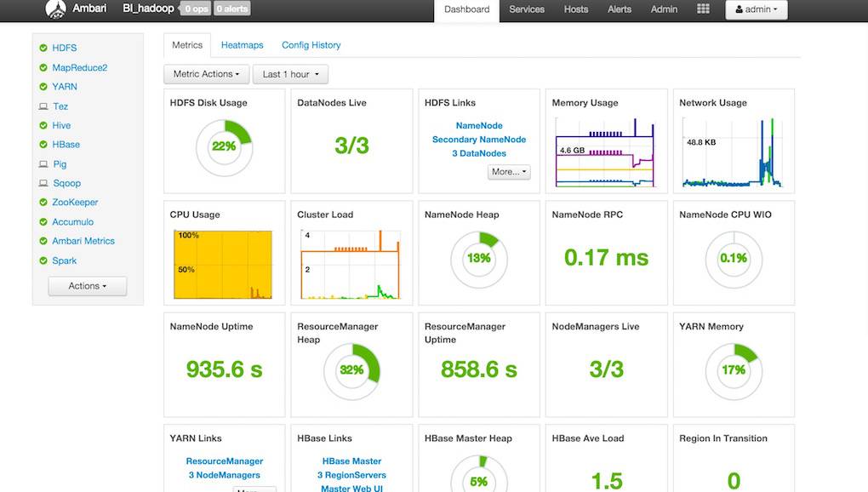
Task: Open the Ambari Metrics service link
Action: point(83,241)
